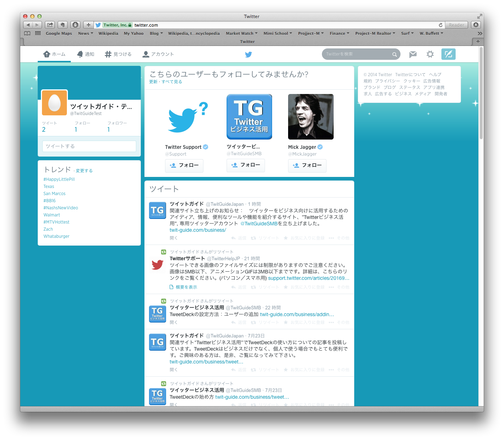Click the Mick Jagger profile photo
Screen dimensions: 504x440
tap(311, 117)
